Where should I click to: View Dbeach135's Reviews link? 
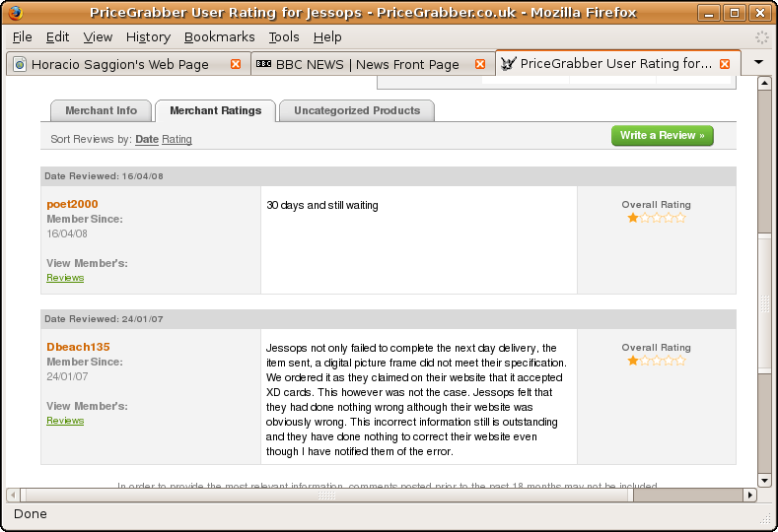point(65,421)
